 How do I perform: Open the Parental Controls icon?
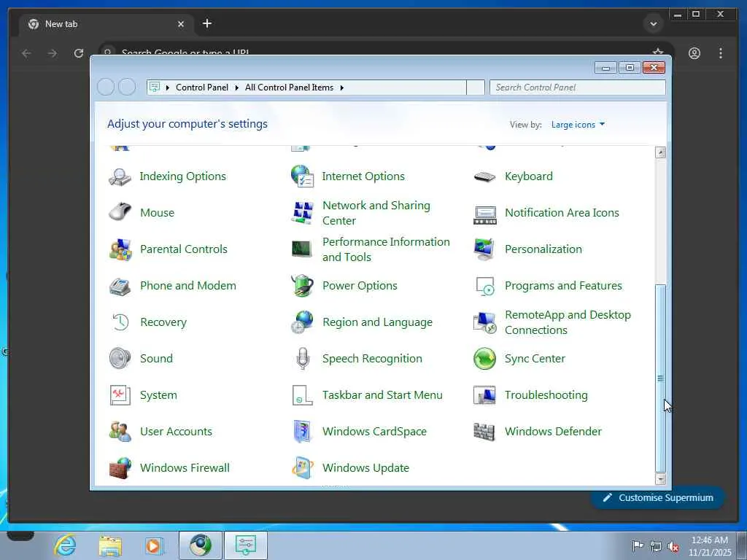[120, 249]
